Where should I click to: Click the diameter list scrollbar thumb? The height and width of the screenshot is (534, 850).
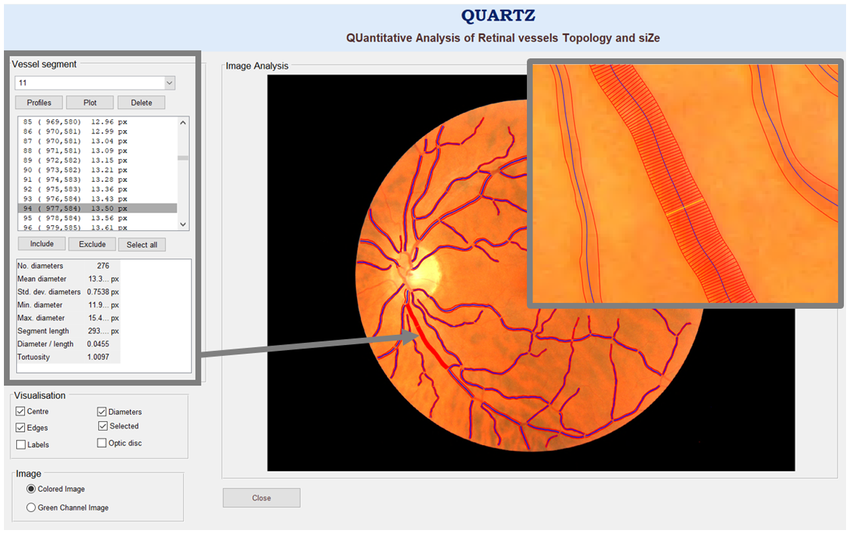click(183, 158)
